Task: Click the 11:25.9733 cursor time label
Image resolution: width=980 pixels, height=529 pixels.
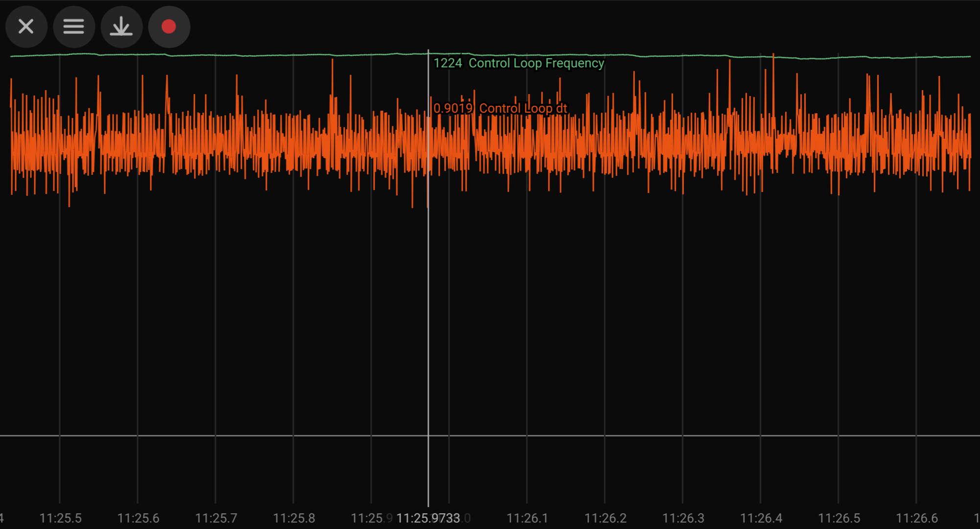Action: [428, 518]
